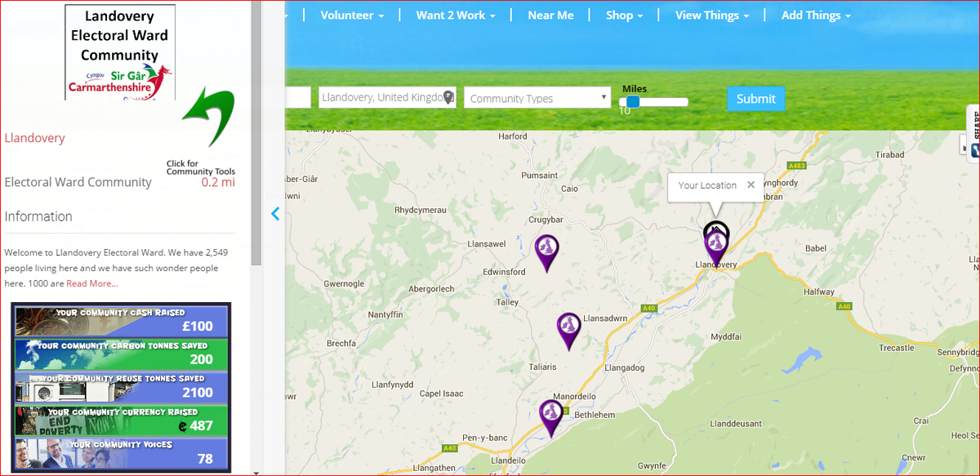Click the Read More... link

click(92, 283)
